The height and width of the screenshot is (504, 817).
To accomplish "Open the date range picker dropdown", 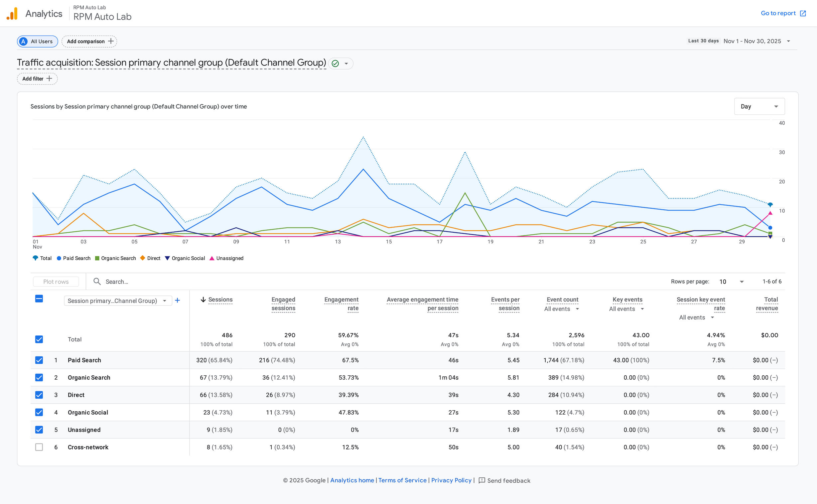I will pos(788,41).
